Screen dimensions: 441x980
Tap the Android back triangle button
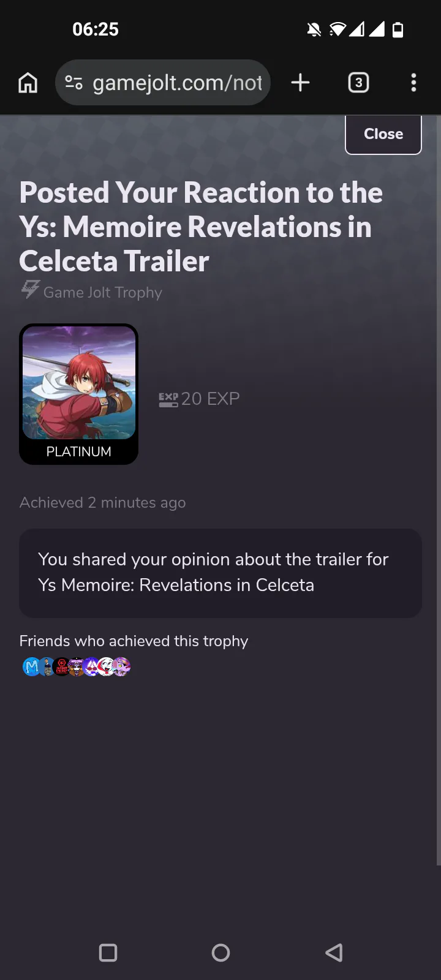pyautogui.click(x=334, y=952)
